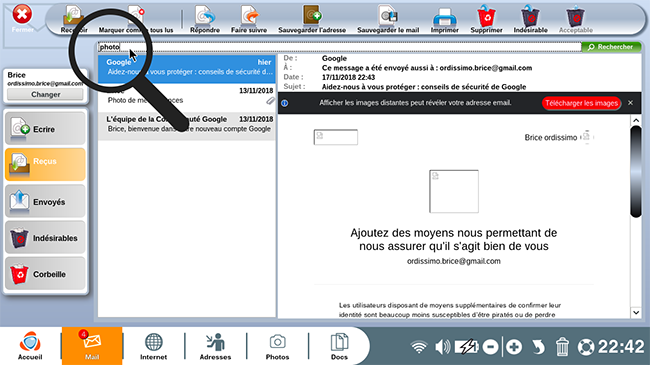Dismiss the remote images banner
Image resolution: width=650 pixels, height=365 pixels.
point(631,103)
